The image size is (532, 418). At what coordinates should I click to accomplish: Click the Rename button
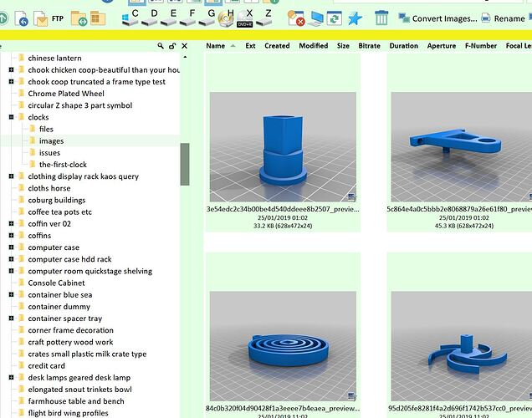coord(504,18)
